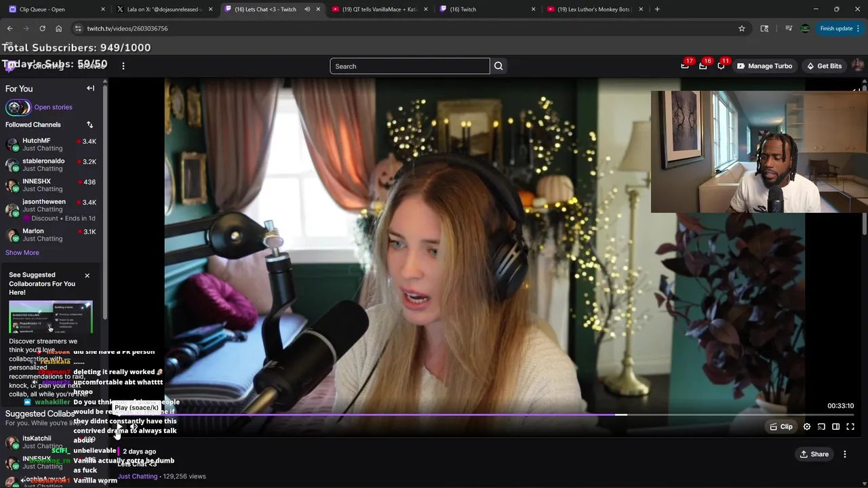
Task: Open video player settings gear
Action: pos(807,427)
